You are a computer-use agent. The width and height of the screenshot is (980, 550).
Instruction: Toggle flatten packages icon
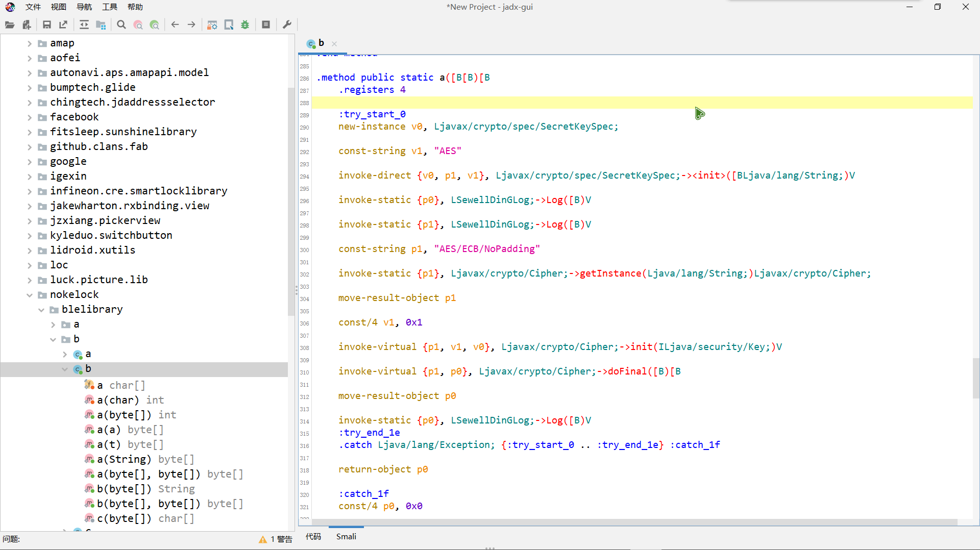click(x=101, y=24)
